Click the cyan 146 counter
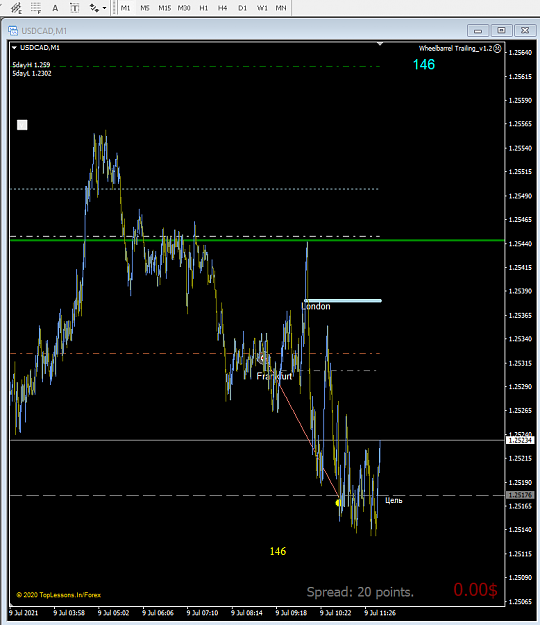Image resolution: width=540 pixels, height=625 pixels. [424, 65]
